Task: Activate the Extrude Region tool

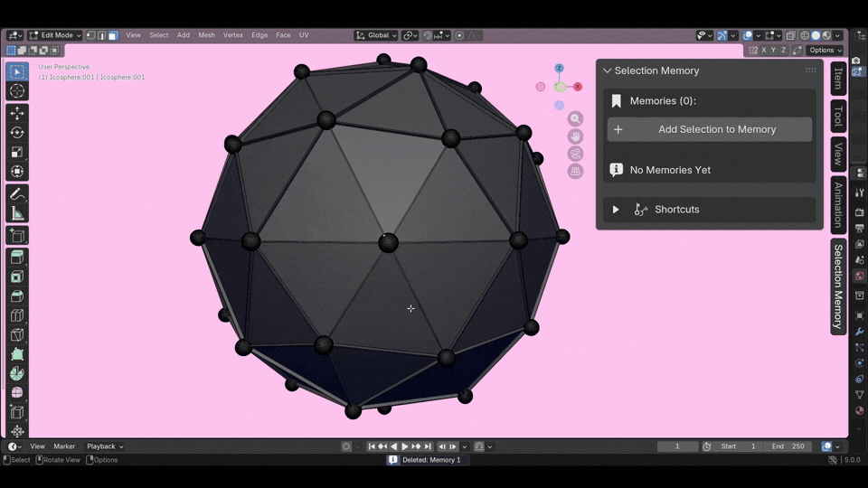Action: point(17,258)
